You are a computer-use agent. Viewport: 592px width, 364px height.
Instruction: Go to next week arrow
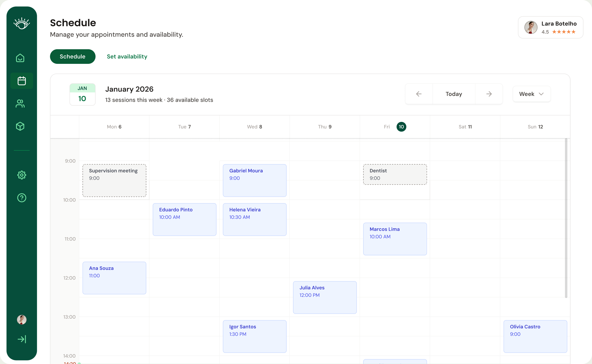tap(489, 94)
